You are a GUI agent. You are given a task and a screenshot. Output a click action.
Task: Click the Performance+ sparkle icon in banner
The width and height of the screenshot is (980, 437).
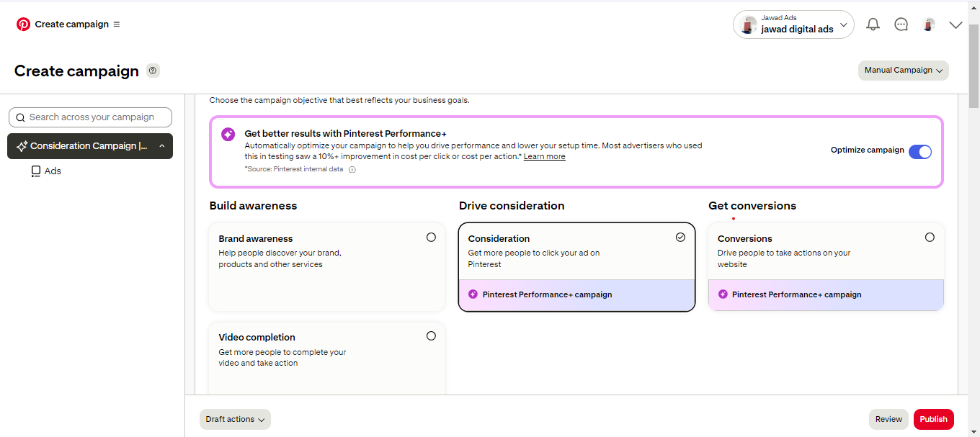(x=228, y=135)
